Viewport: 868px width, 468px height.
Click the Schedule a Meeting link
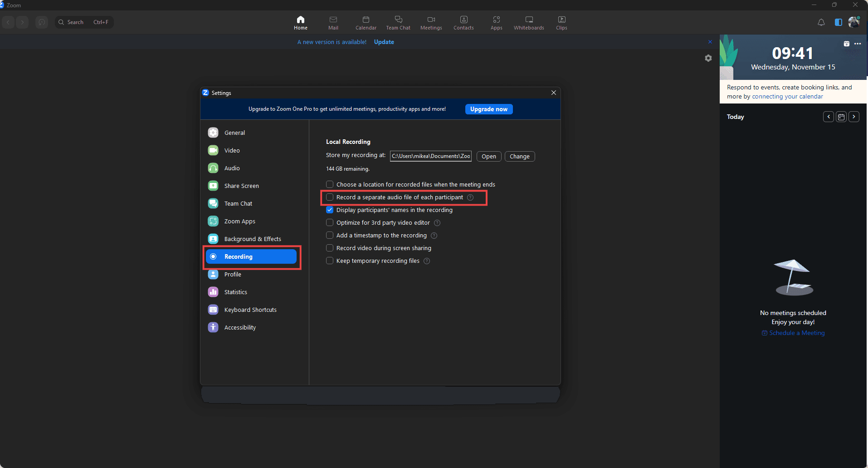[796, 333]
